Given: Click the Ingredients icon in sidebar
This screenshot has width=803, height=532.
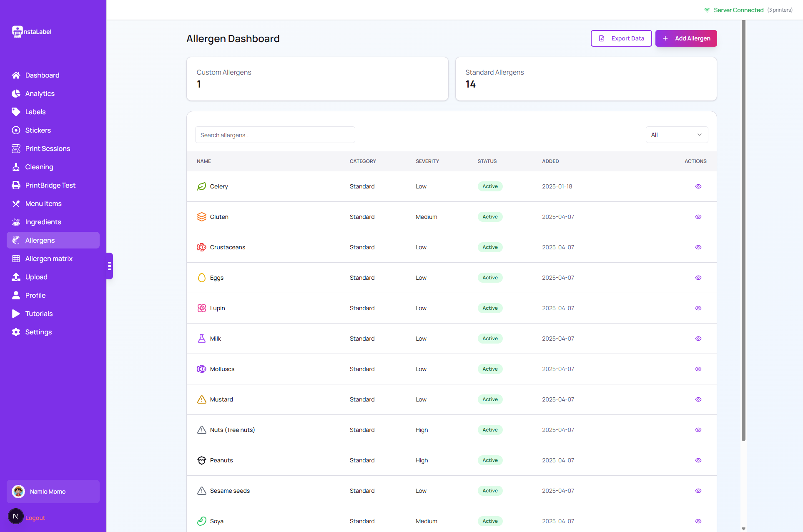Looking at the screenshot, I should (16, 222).
